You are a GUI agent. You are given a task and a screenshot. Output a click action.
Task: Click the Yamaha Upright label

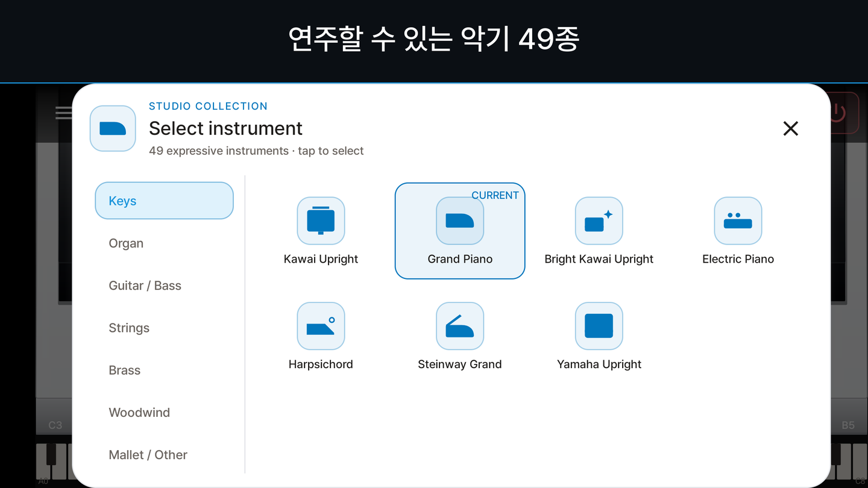click(x=599, y=364)
